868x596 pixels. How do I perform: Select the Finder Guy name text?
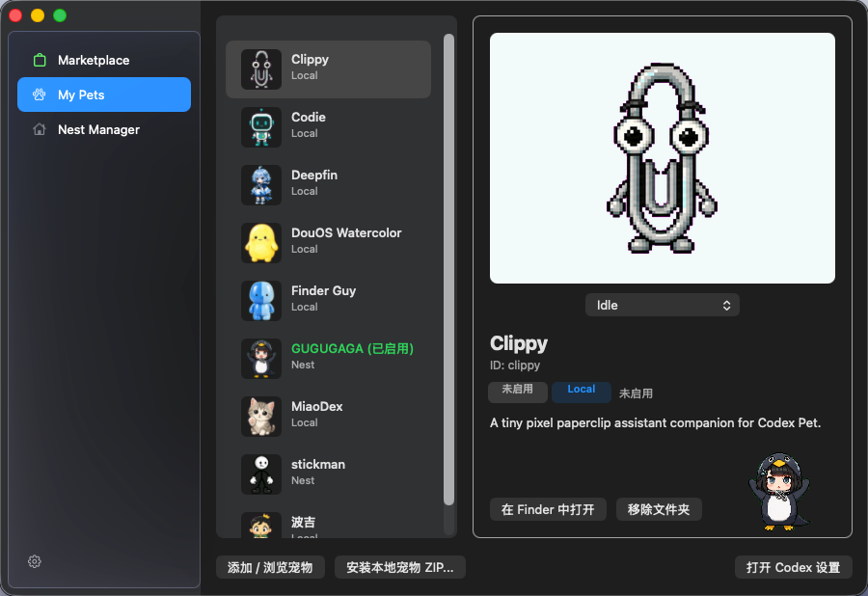pos(324,290)
